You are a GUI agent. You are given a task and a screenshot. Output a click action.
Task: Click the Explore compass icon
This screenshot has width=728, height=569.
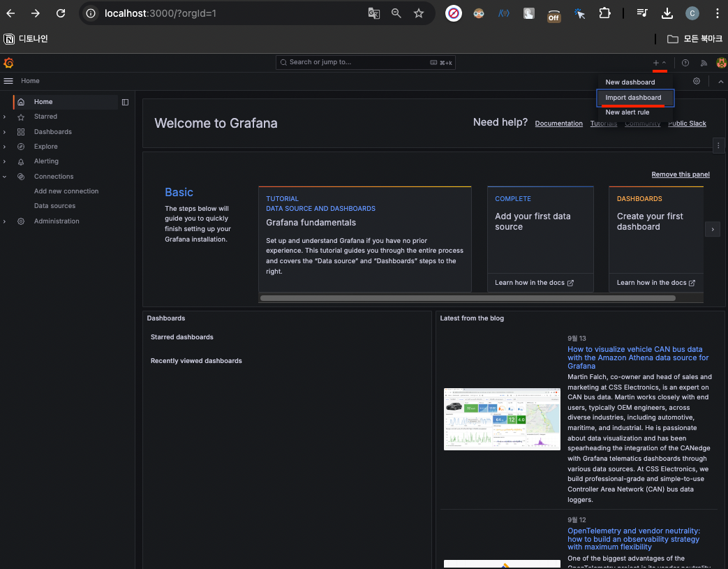point(21,147)
